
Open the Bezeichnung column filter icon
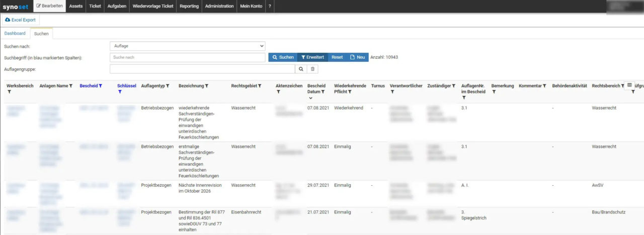(x=206, y=86)
